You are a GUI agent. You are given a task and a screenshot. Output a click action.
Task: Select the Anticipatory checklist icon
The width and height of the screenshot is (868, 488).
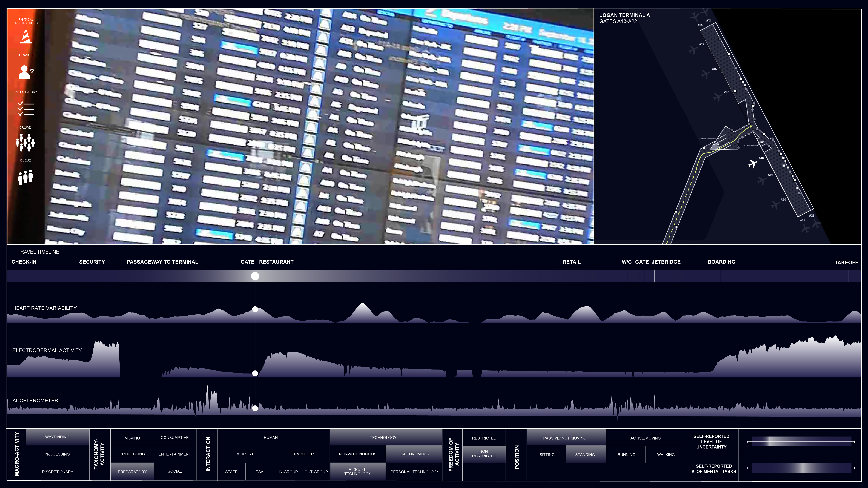point(26,109)
